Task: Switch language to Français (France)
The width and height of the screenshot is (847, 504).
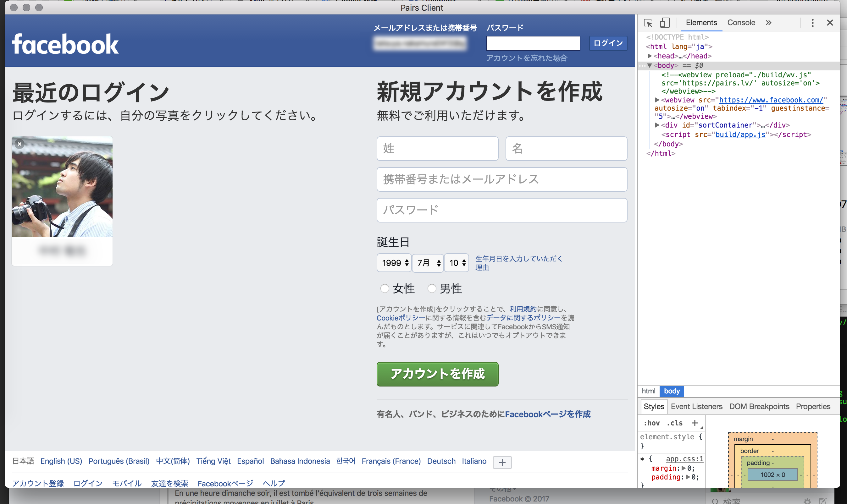Action: point(391,461)
